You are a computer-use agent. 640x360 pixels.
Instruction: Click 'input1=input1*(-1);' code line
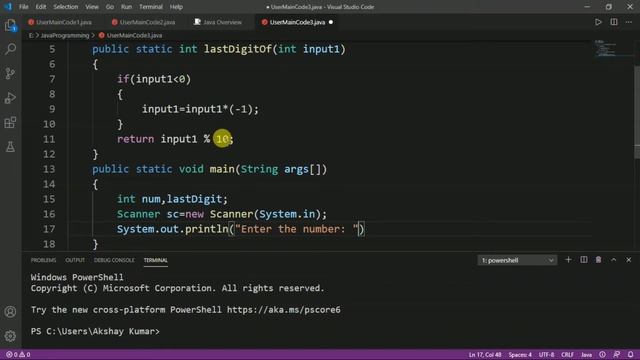[x=200, y=109]
